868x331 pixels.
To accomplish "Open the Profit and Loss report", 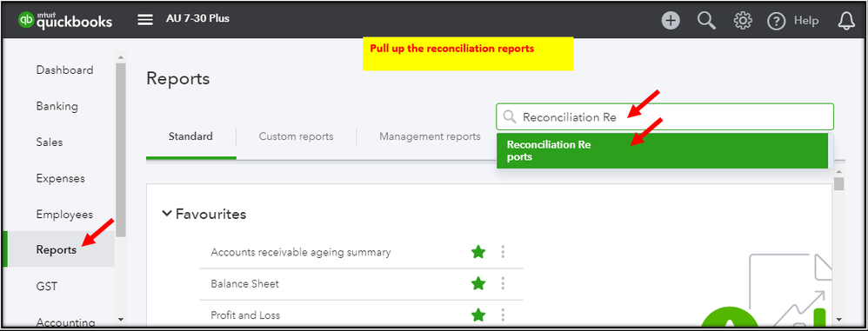I will [245, 315].
